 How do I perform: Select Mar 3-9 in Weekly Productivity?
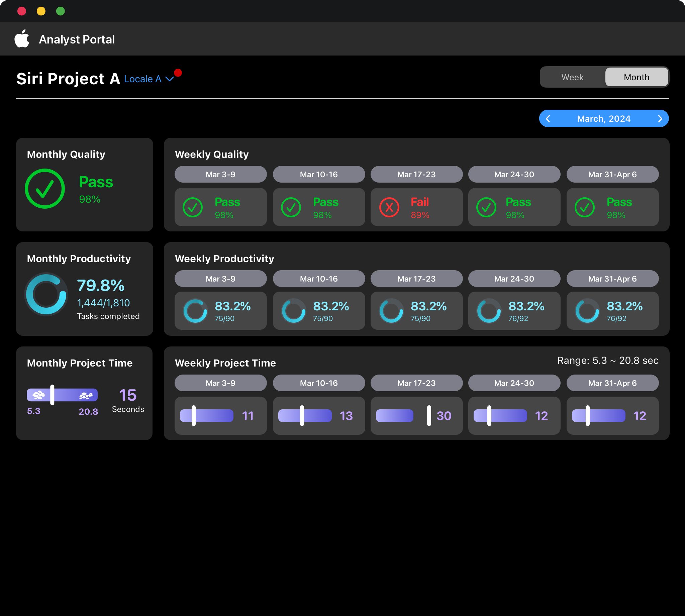tap(221, 279)
